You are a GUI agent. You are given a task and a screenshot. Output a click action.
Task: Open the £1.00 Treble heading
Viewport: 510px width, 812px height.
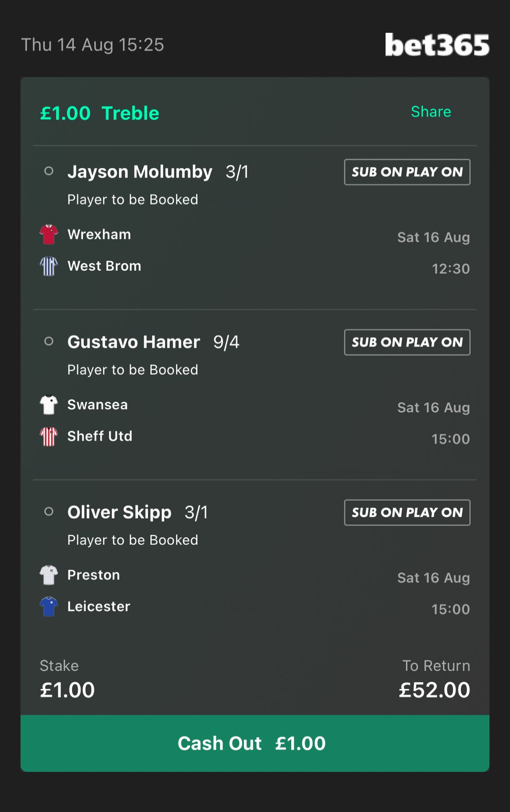(x=100, y=113)
